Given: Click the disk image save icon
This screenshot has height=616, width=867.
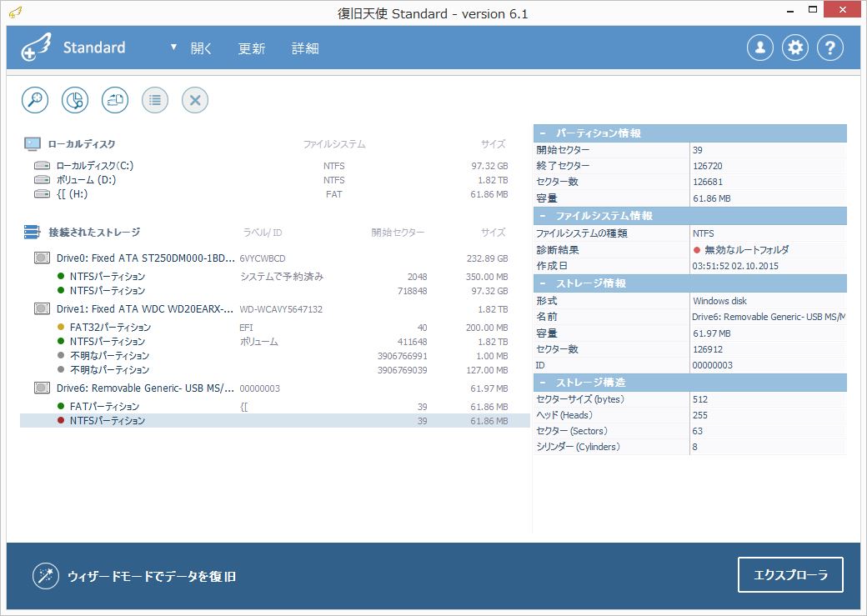Looking at the screenshot, I should (x=115, y=100).
